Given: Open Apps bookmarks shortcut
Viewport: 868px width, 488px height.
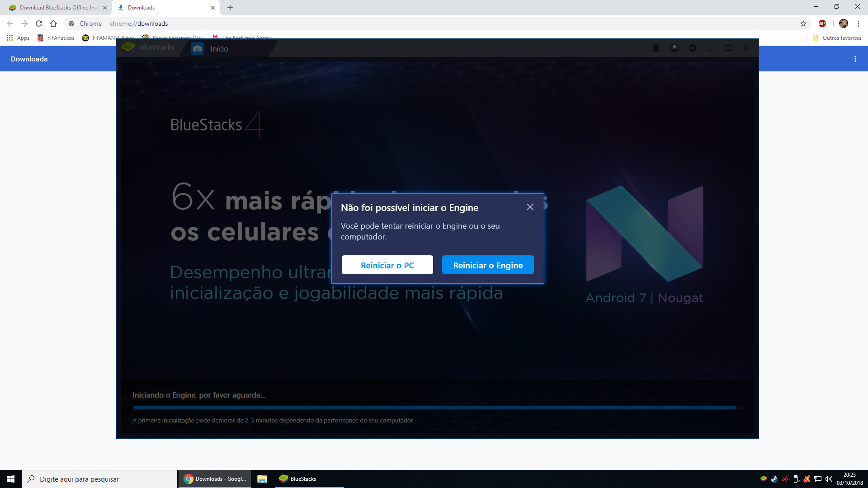Looking at the screenshot, I should click(x=18, y=38).
